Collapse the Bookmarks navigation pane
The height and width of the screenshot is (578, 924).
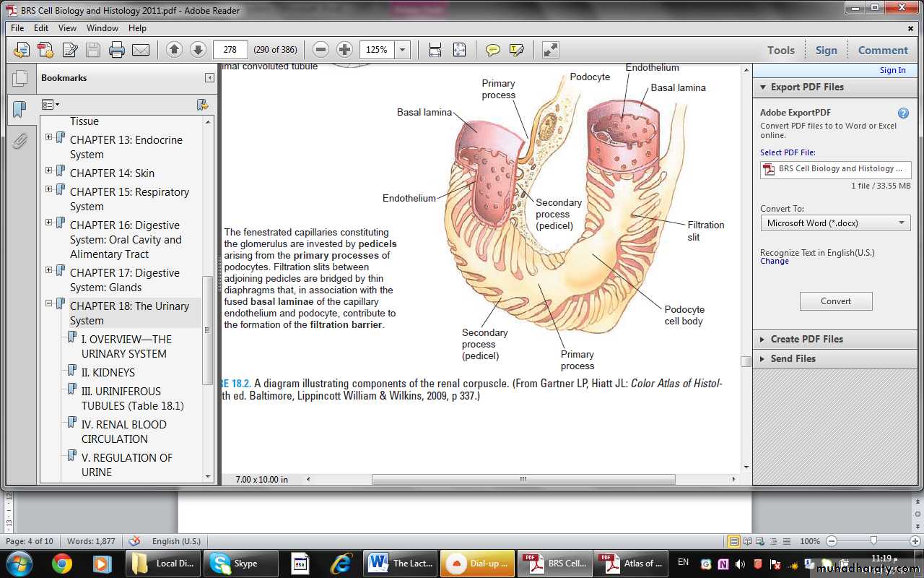[209, 78]
